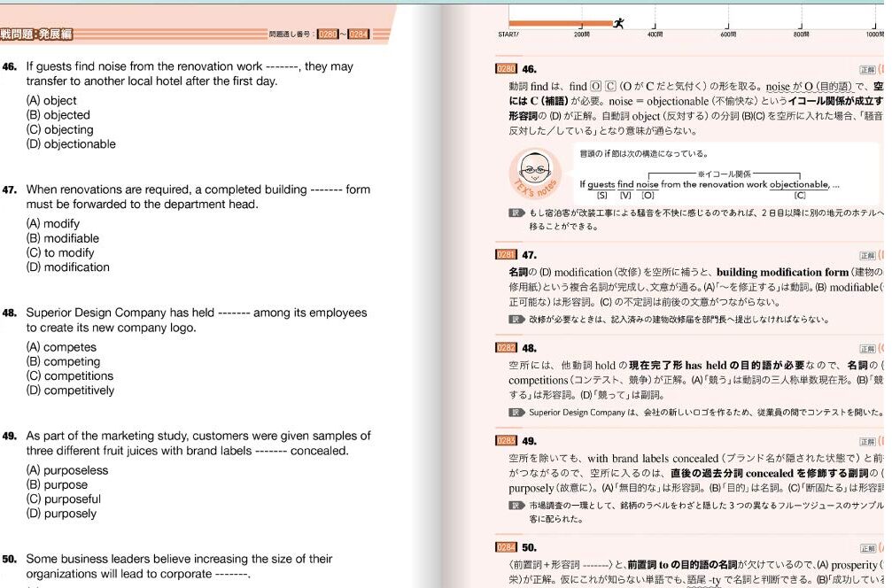This screenshot has height=588, width=892.
Task: Click the 訳 translation badge under explanation 46
Action: (x=516, y=213)
